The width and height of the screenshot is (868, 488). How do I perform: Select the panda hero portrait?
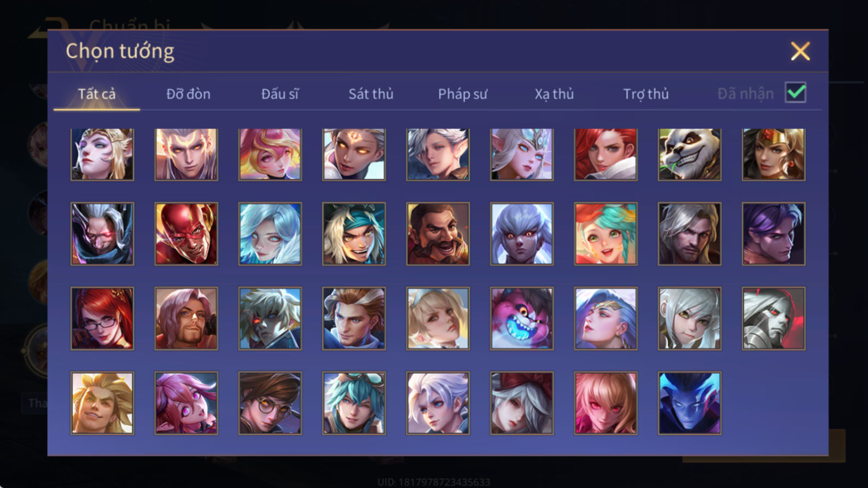[689, 154]
